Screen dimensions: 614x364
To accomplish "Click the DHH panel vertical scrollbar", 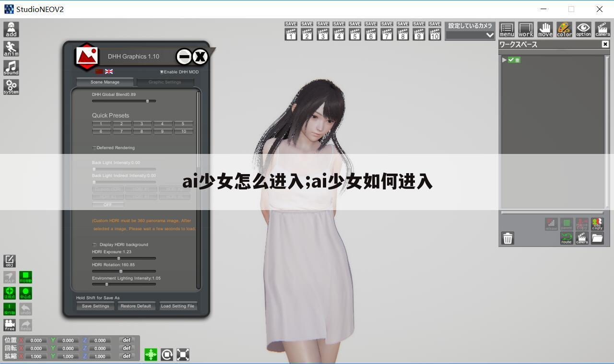I will [199, 189].
